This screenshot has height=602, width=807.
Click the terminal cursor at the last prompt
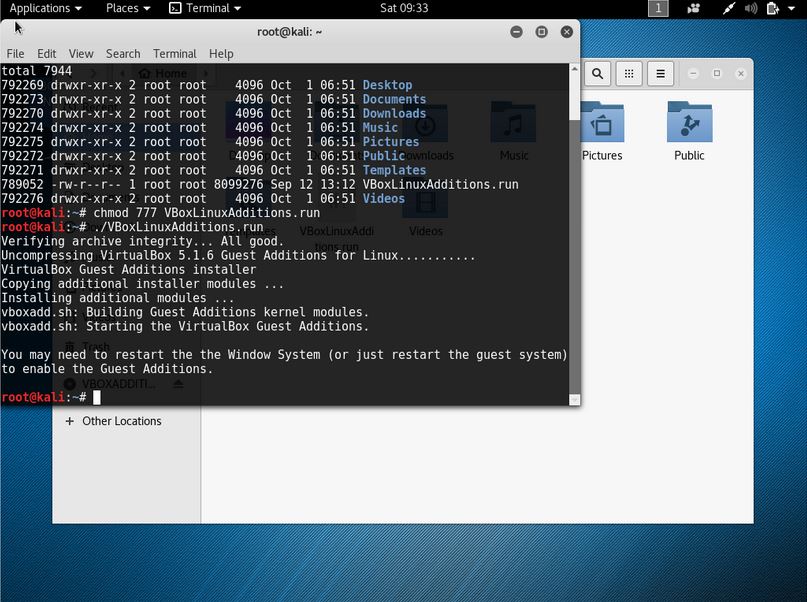click(97, 397)
